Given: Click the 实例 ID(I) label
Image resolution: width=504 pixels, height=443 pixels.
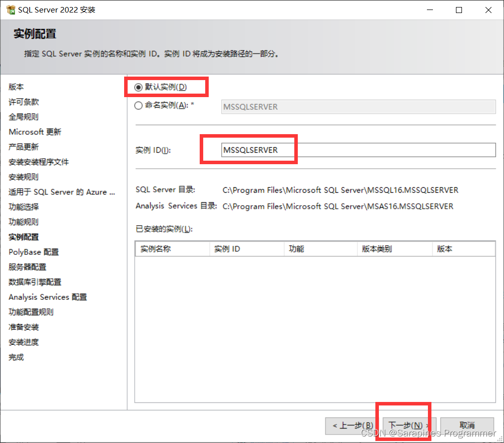Looking at the screenshot, I should [x=153, y=150].
